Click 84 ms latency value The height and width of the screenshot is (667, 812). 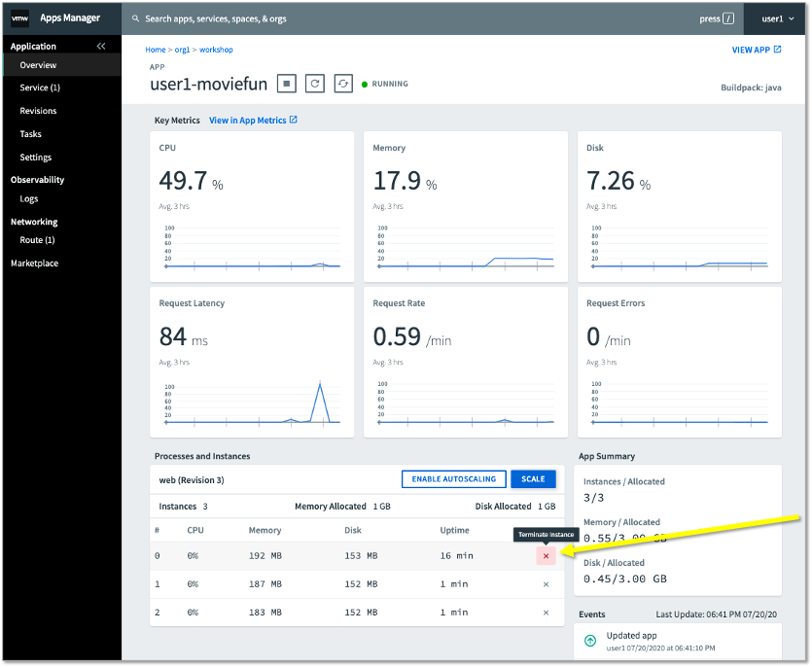184,337
